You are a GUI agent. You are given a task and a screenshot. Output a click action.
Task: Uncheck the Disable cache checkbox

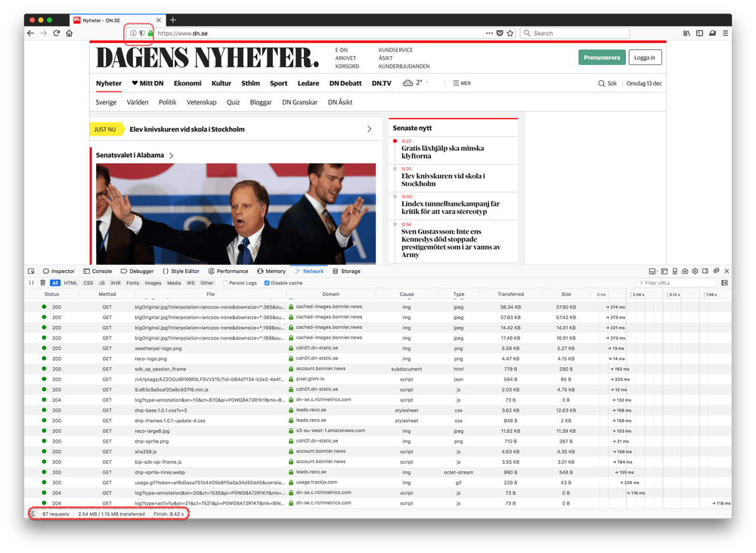tap(268, 283)
